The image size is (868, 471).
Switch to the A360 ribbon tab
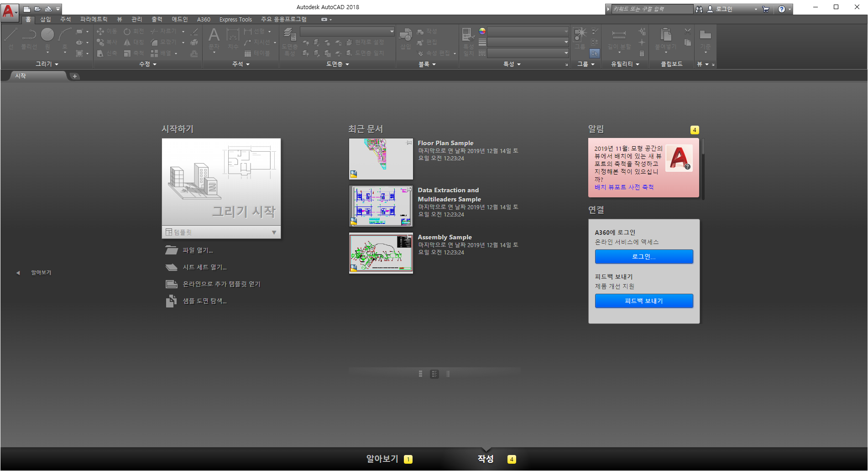[x=204, y=19]
